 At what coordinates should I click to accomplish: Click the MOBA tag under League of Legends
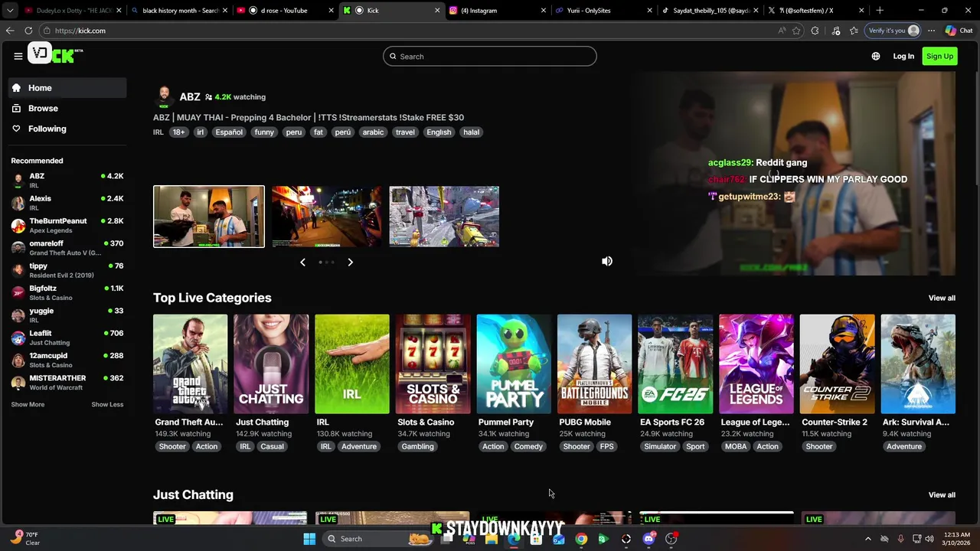(736, 447)
